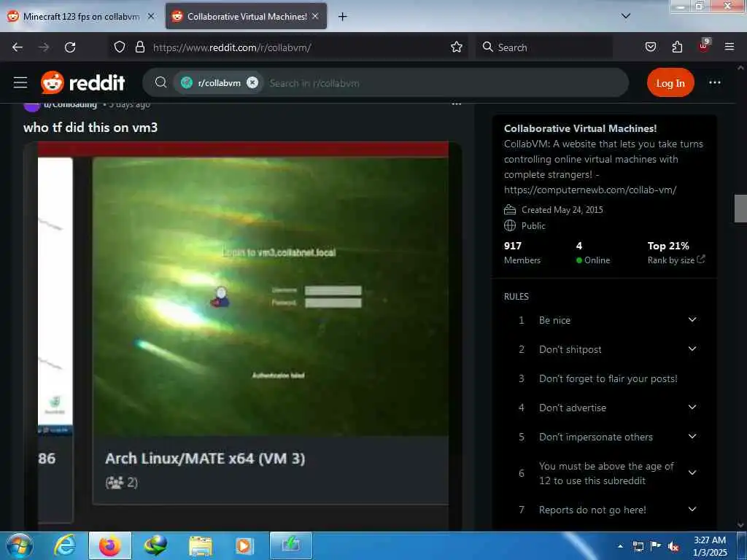Go back with the browser back arrow
Screen dimensions: 747x560
point(18,47)
